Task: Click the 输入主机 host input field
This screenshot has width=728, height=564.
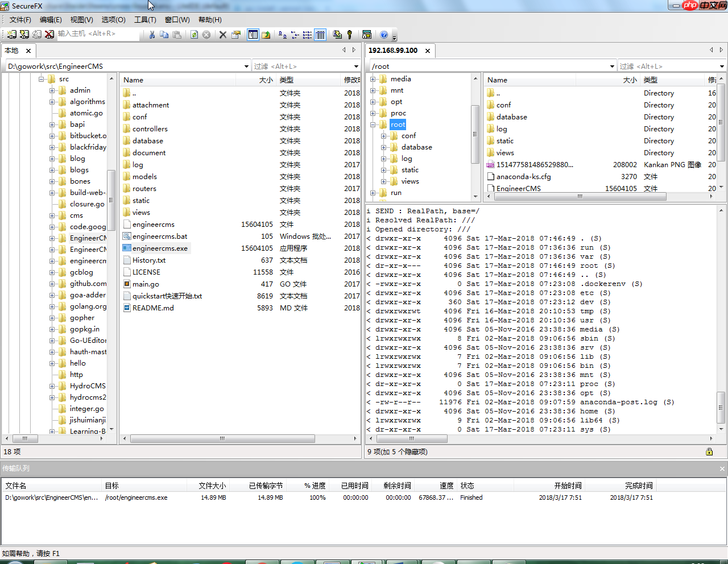Action: [x=97, y=34]
